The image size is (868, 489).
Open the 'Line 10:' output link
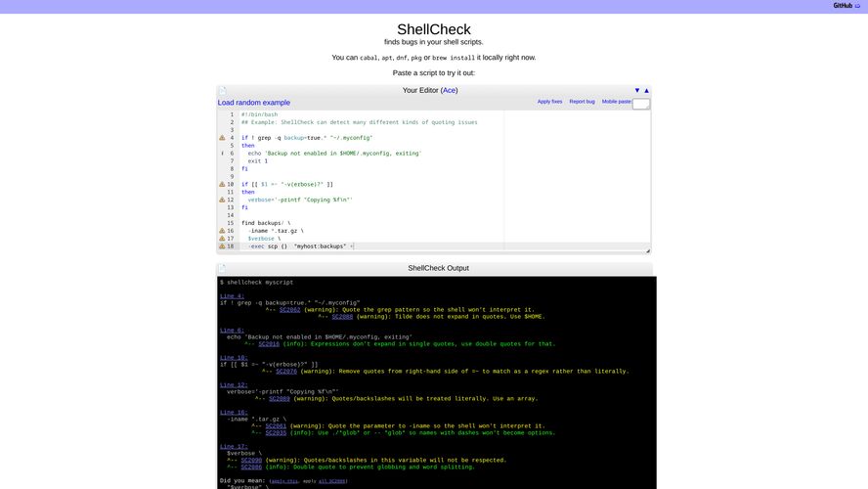click(234, 358)
